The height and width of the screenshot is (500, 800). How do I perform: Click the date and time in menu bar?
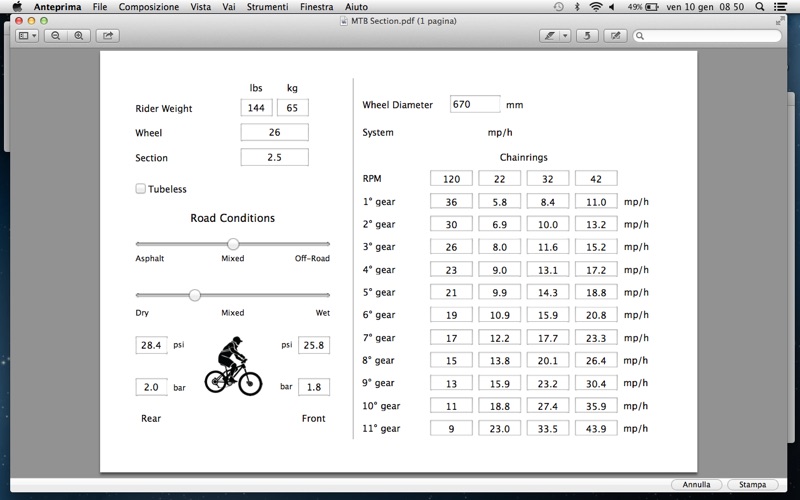point(705,7)
